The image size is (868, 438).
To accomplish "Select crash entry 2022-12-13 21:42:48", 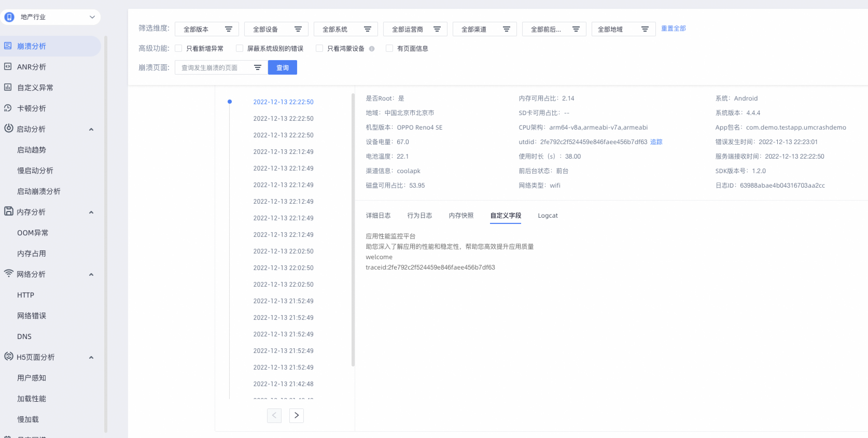I will pyautogui.click(x=283, y=384).
